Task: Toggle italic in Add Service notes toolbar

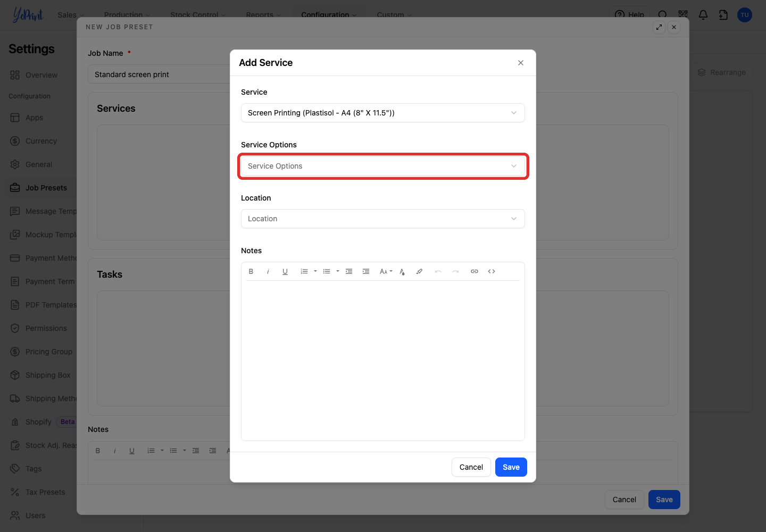Action: pyautogui.click(x=268, y=271)
